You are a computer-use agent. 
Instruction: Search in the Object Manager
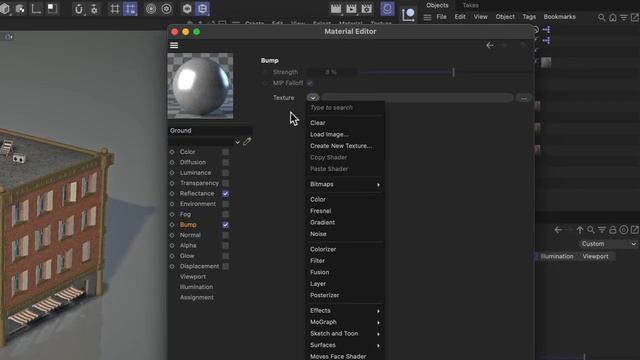point(601,17)
